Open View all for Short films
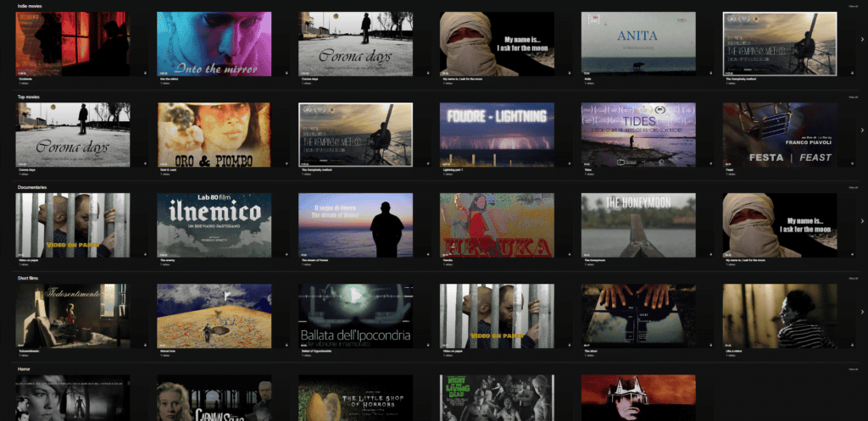 pos(853,278)
